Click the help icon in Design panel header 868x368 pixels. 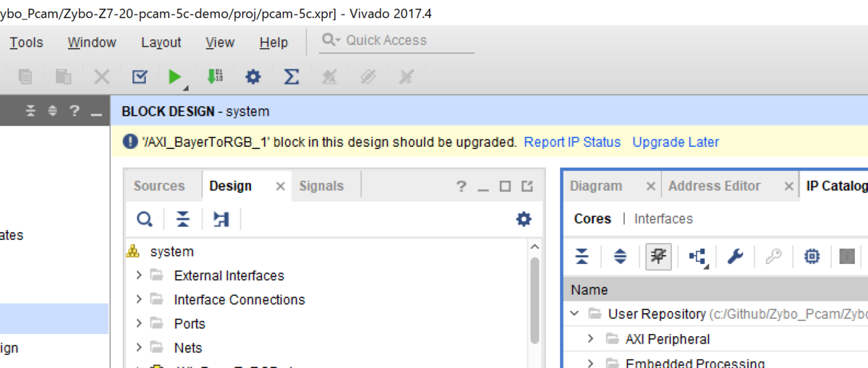click(461, 187)
